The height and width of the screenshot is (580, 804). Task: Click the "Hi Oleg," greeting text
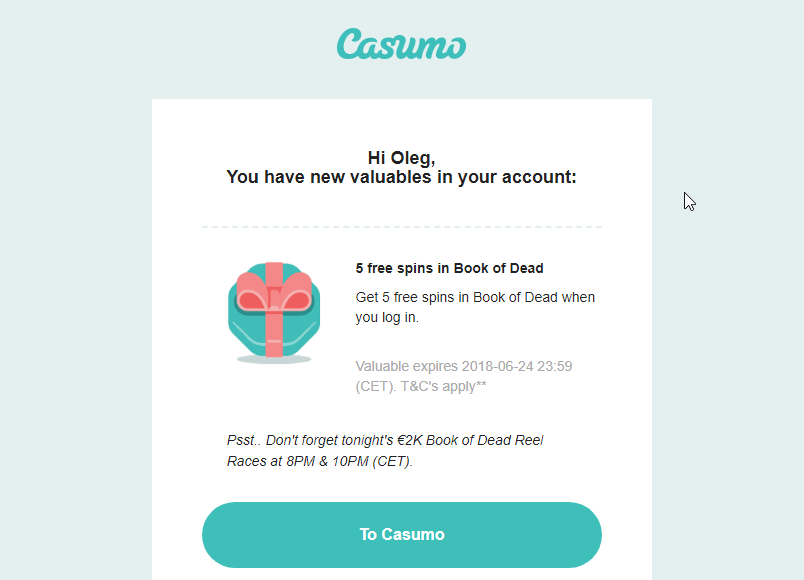coord(401,157)
